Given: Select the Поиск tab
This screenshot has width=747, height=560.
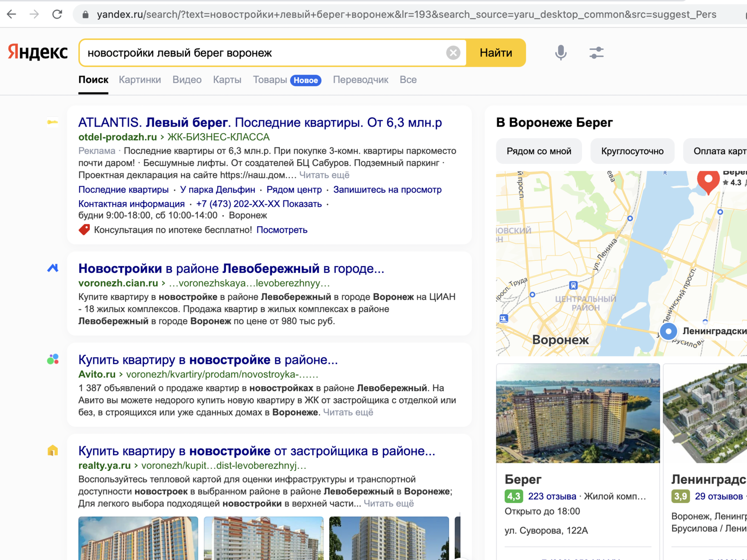Looking at the screenshot, I should click(93, 80).
